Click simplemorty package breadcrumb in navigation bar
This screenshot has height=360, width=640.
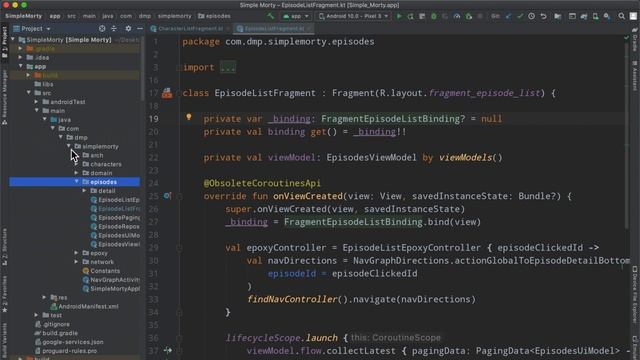tap(175, 16)
